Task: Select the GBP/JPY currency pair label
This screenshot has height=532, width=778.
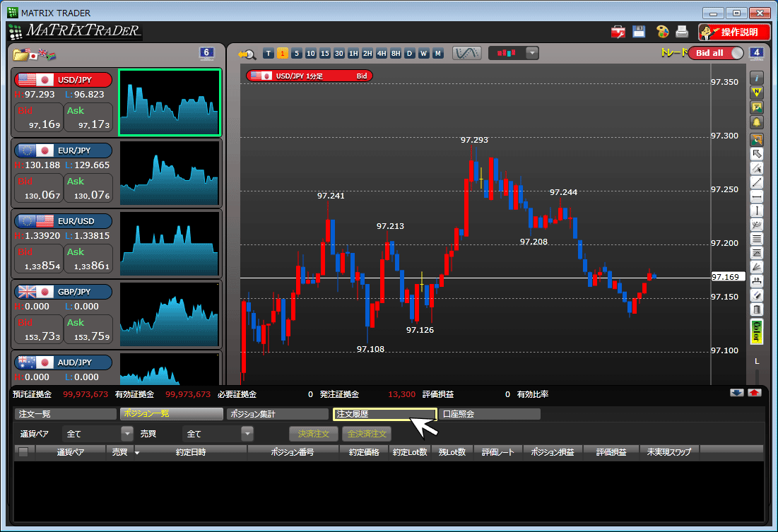Action: [x=63, y=292]
